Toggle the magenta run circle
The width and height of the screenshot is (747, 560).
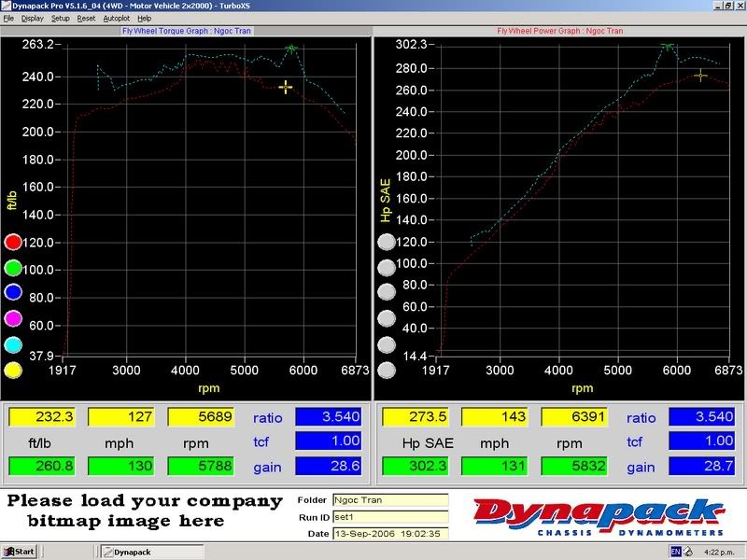tap(13, 320)
